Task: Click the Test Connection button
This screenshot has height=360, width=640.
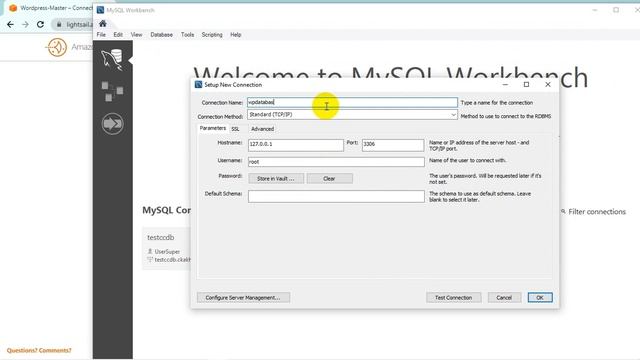Action: pyautogui.click(x=453, y=298)
